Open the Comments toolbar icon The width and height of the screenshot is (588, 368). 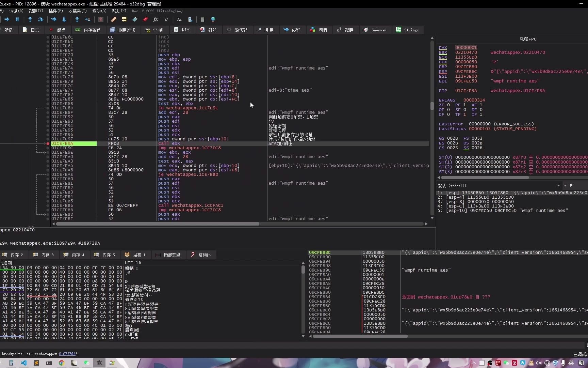124,19
